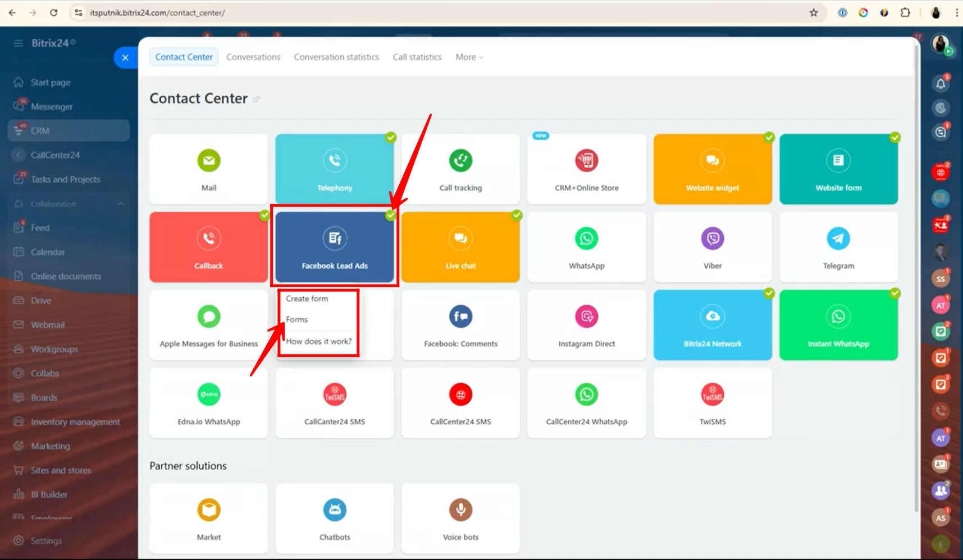
Task: Open the TwiSMS tile
Action: 713,403
